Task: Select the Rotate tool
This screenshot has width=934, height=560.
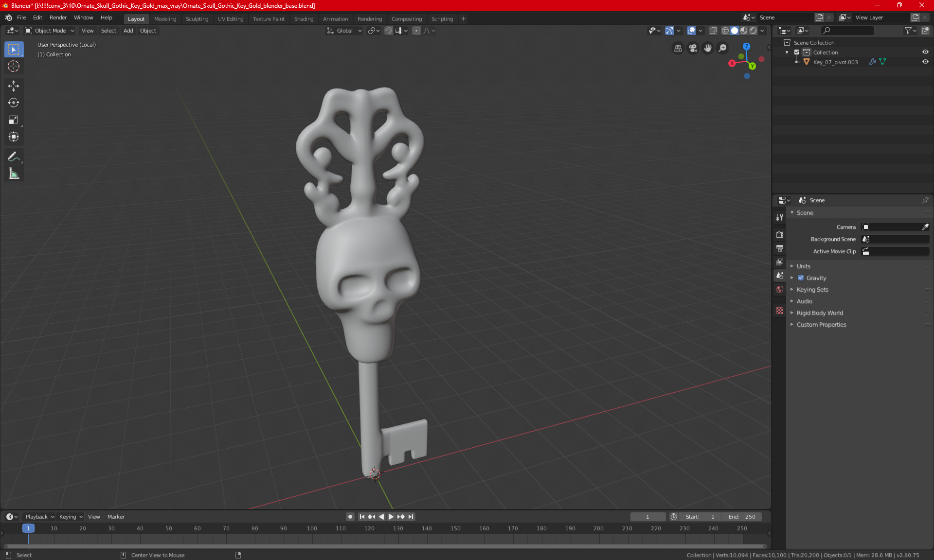Action: tap(14, 103)
